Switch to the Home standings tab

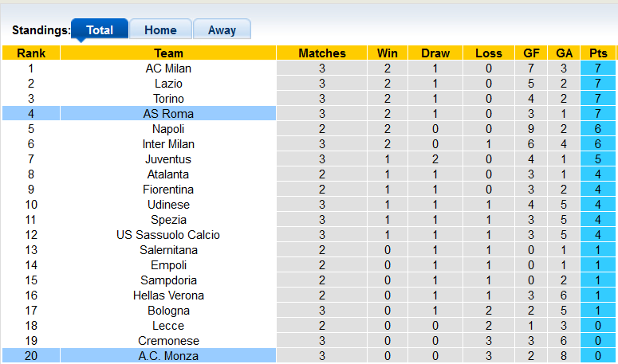point(160,30)
